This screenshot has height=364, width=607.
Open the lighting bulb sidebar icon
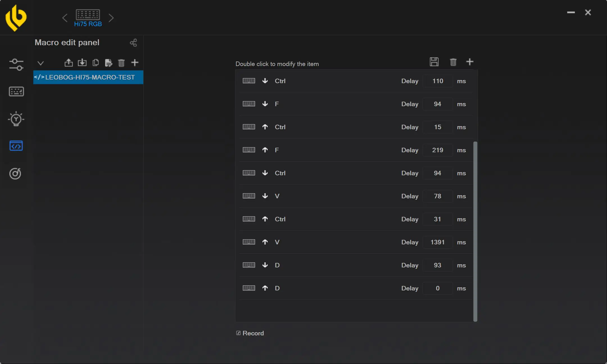pyautogui.click(x=16, y=119)
